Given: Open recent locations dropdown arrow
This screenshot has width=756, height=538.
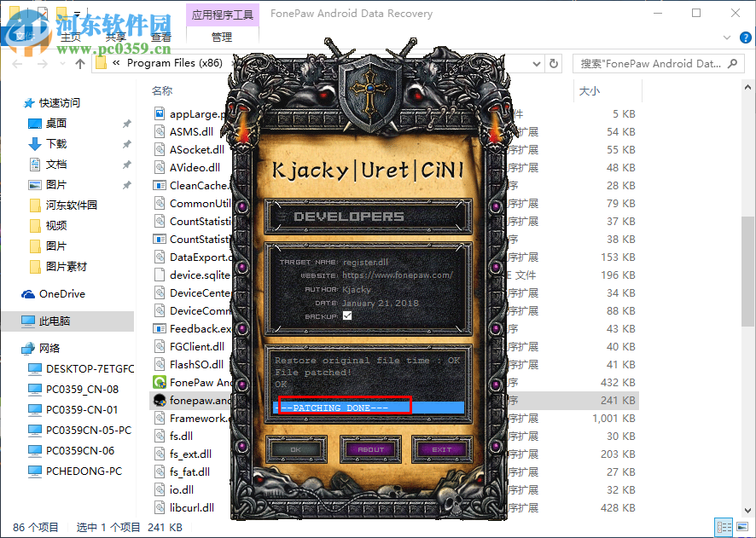Looking at the screenshot, I should pos(62,64).
